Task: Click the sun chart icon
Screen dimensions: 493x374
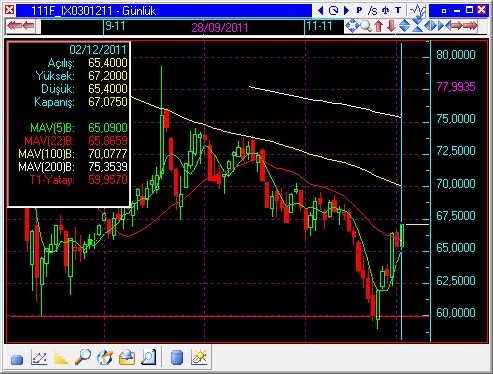Action: (x=199, y=357)
